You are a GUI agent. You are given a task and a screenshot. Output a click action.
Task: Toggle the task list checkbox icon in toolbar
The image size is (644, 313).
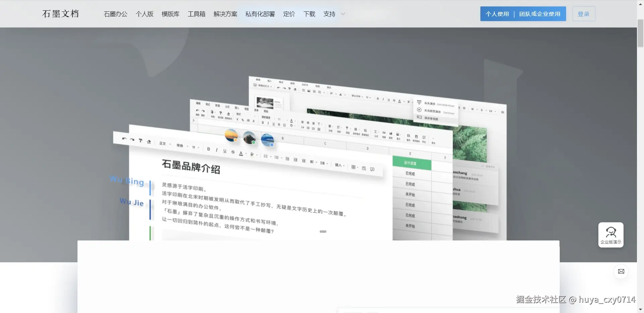click(x=287, y=159)
